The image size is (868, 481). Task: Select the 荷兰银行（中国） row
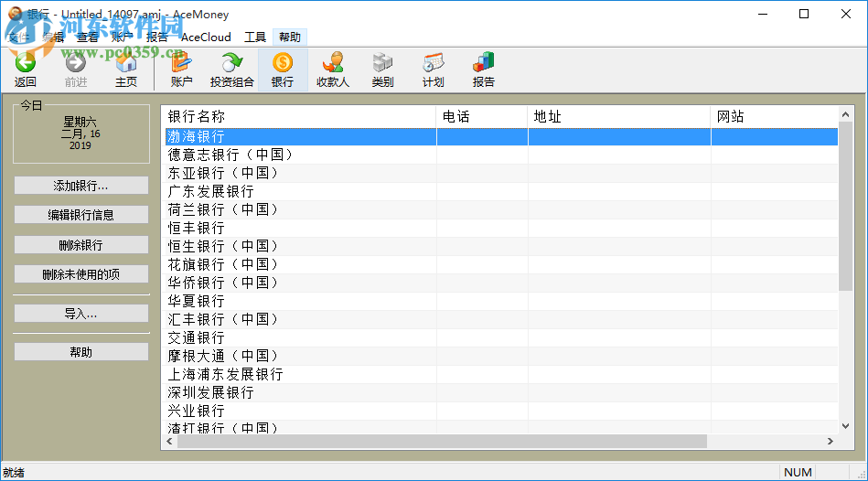tap(501, 209)
